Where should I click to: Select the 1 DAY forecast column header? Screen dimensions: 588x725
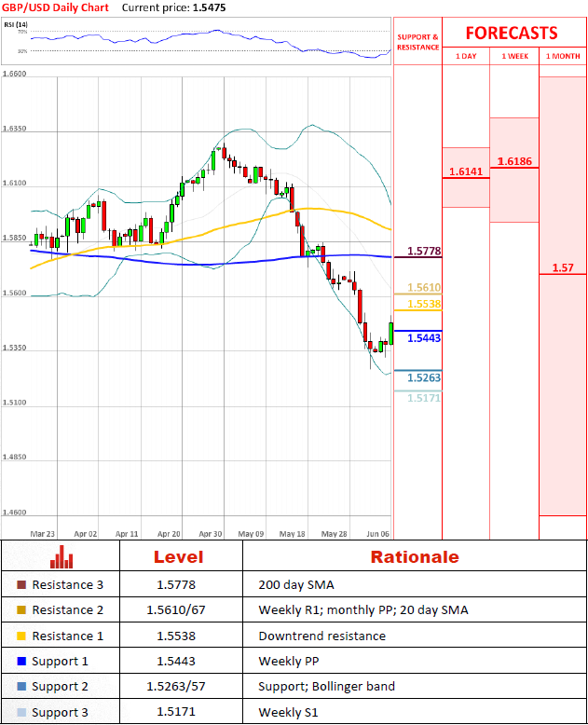[466, 57]
